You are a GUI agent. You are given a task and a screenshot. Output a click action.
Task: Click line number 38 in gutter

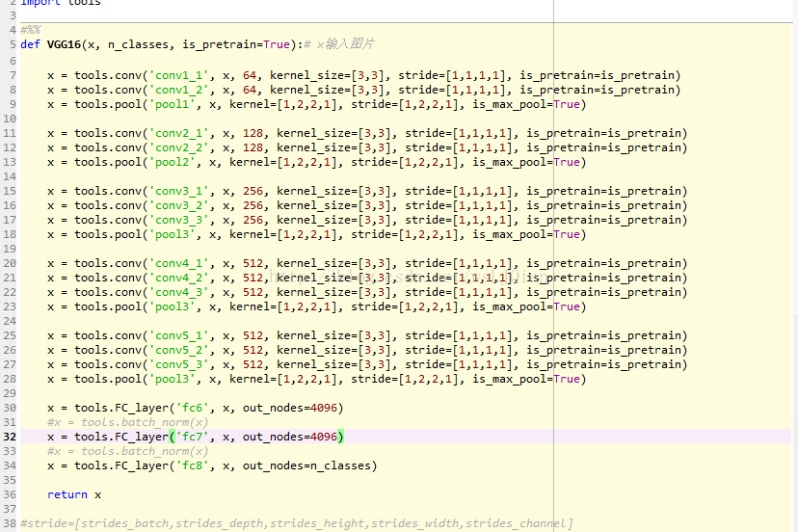click(x=10, y=523)
